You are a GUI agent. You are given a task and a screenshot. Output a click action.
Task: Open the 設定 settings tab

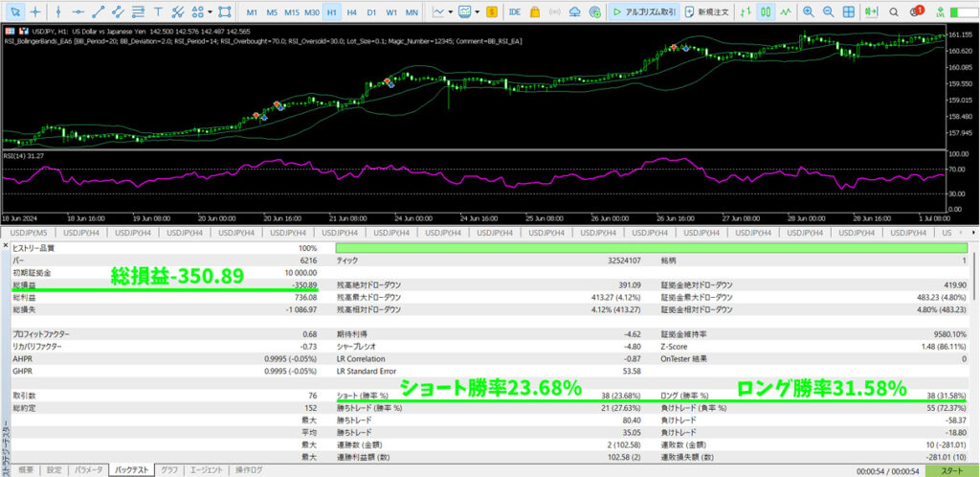pos(55,469)
